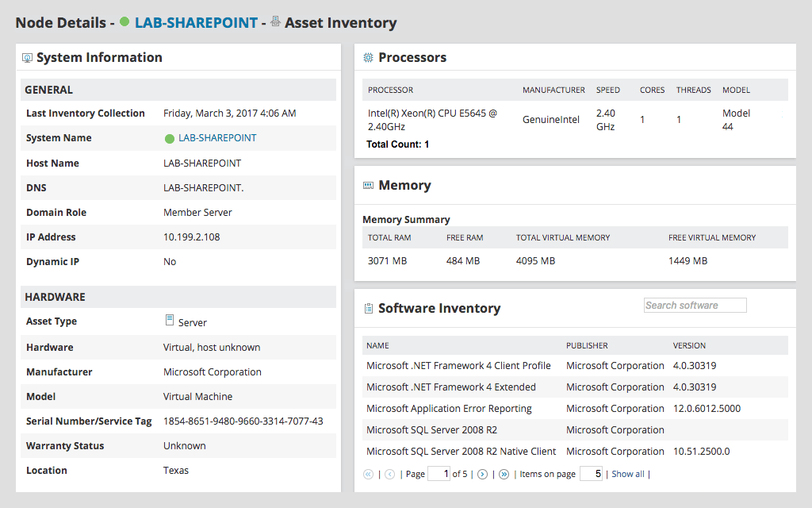The width and height of the screenshot is (812, 508).
Task: Click the System Information monitor icon
Action: tap(28, 57)
